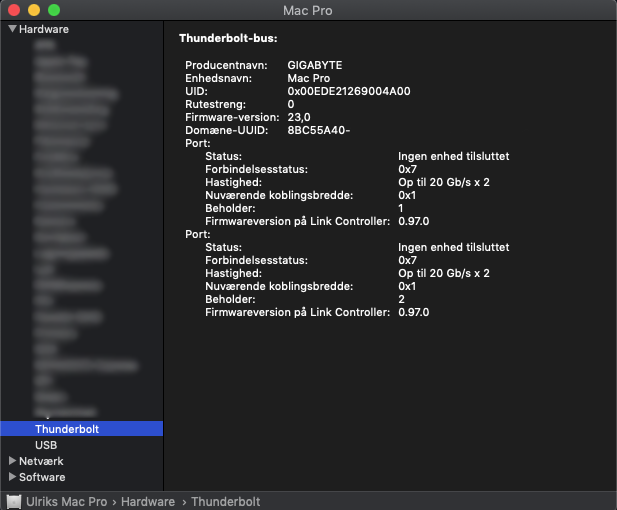Expand the Netværk section
Image resolution: width=617 pixels, height=510 pixels.
12,460
